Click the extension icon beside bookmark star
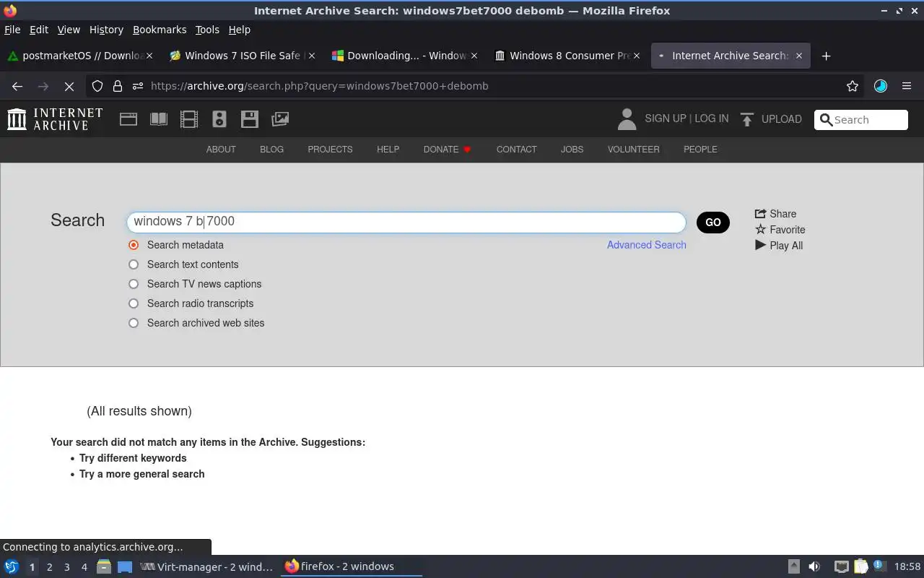Viewport: 924px width, 578px height. 880,86
